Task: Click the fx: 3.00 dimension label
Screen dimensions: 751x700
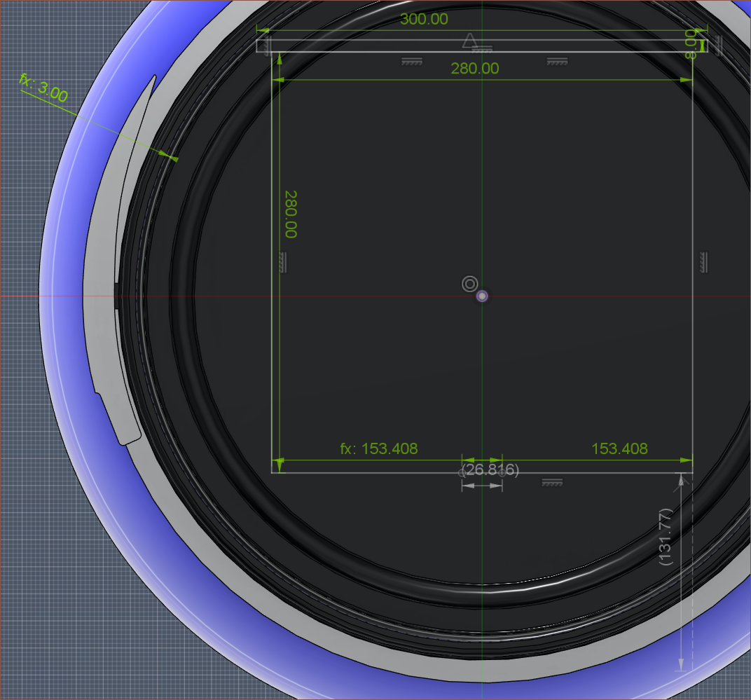Action: (x=43, y=89)
